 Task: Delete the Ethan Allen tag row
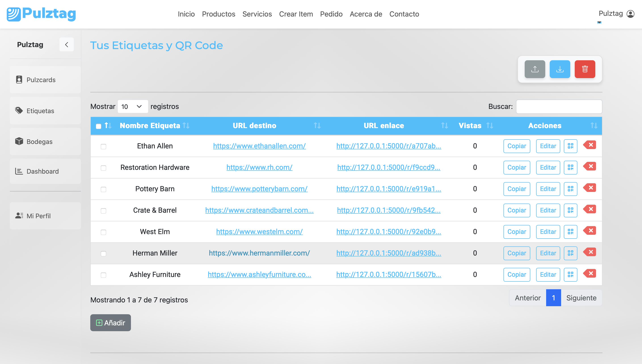point(590,145)
